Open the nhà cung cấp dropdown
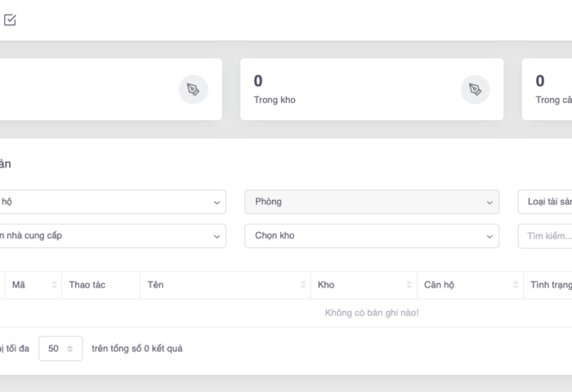 (x=111, y=236)
